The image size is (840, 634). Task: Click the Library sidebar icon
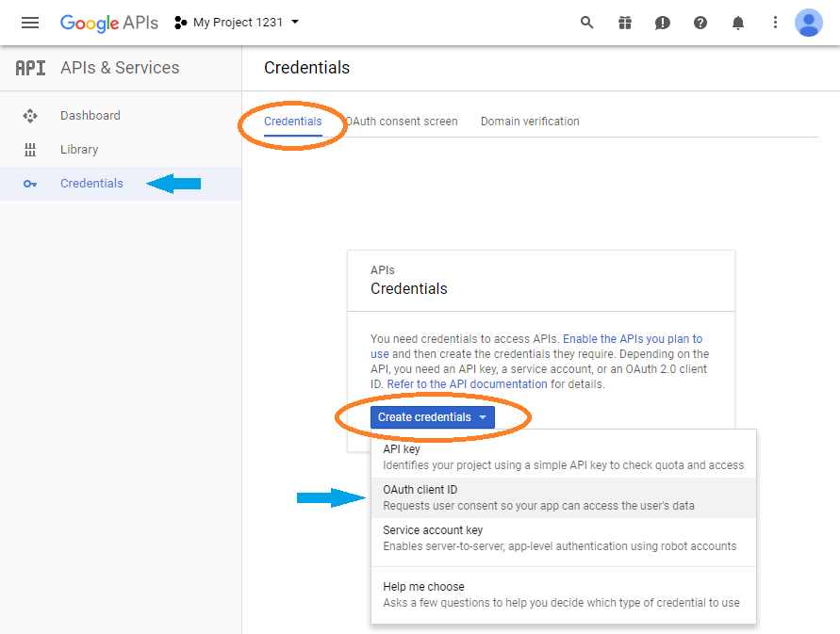30,150
